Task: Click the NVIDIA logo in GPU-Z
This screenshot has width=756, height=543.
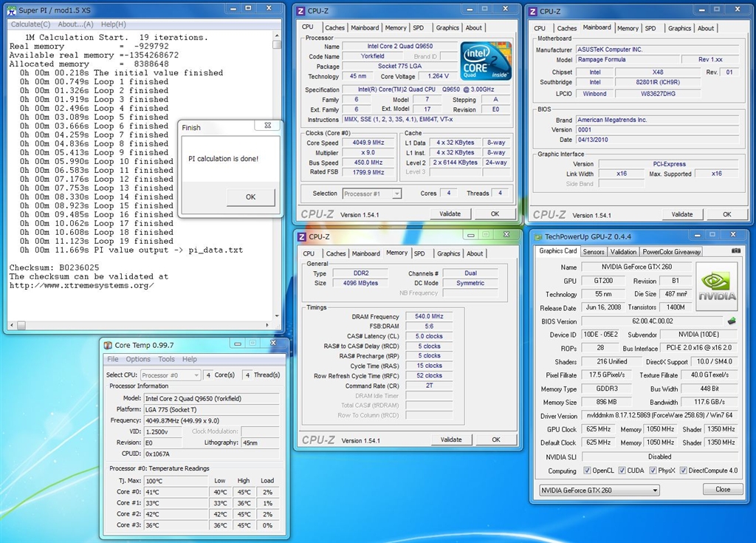Action: pos(716,287)
